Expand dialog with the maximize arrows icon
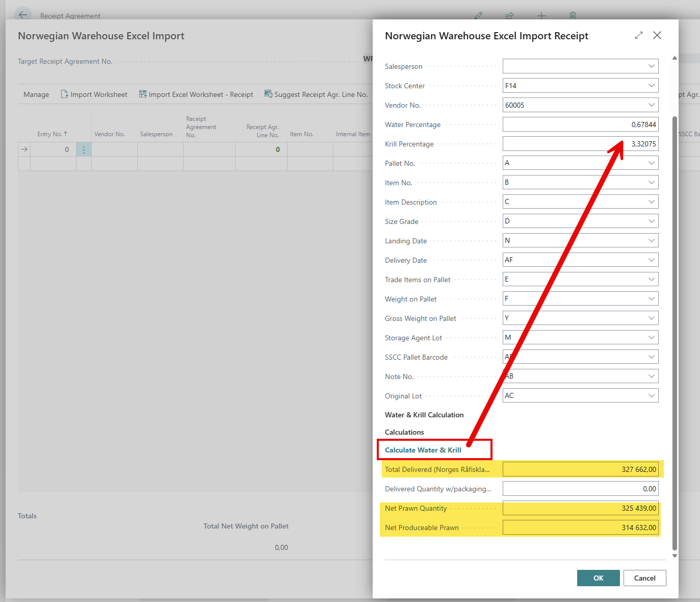The height and width of the screenshot is (602, 700). [638, 35]
